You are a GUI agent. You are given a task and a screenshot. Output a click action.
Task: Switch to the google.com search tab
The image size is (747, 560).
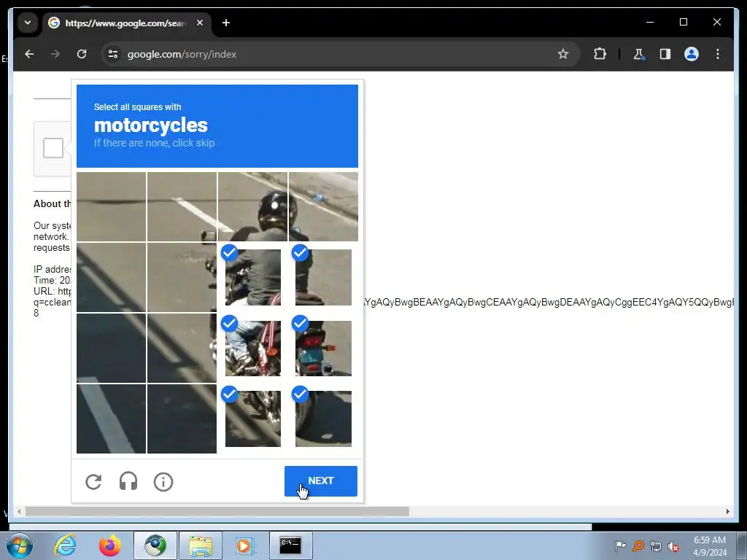coord(125,23)
